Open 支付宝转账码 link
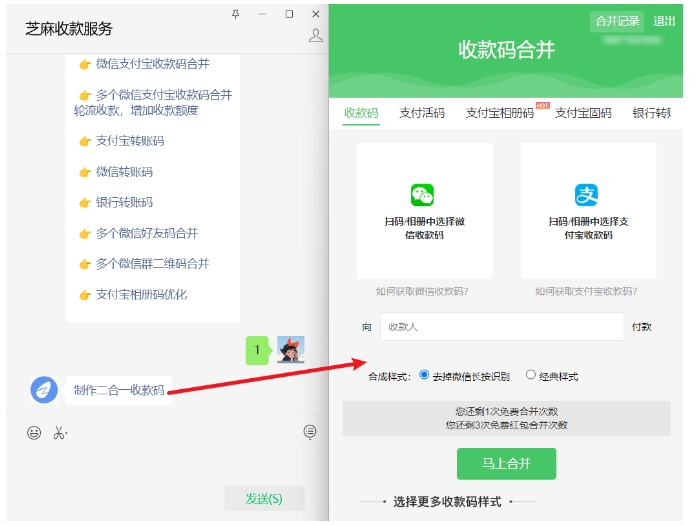697x526 pixels. 130,141
